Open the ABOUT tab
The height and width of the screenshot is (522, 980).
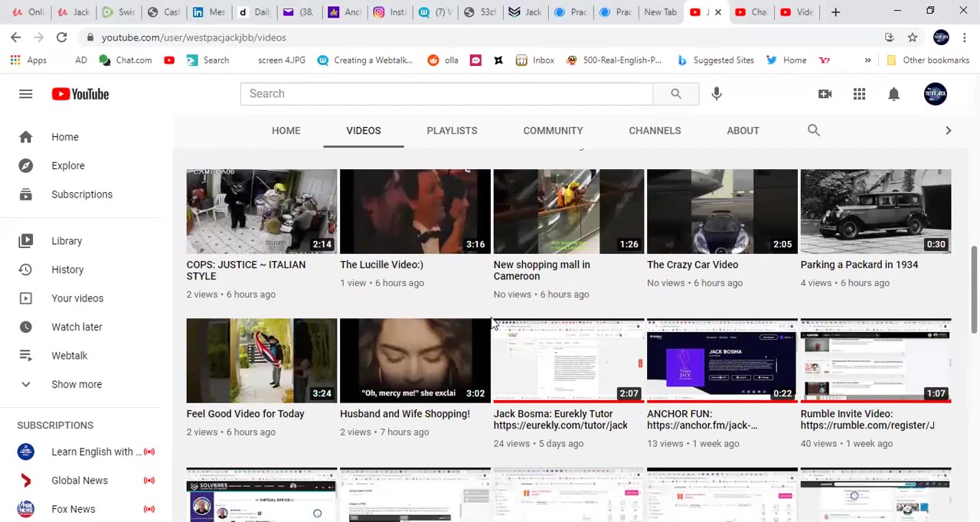[743, 130]
